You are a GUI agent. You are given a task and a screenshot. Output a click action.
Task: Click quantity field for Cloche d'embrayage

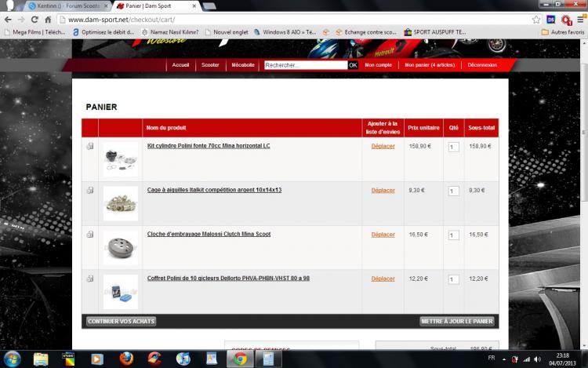click(453, 235)
